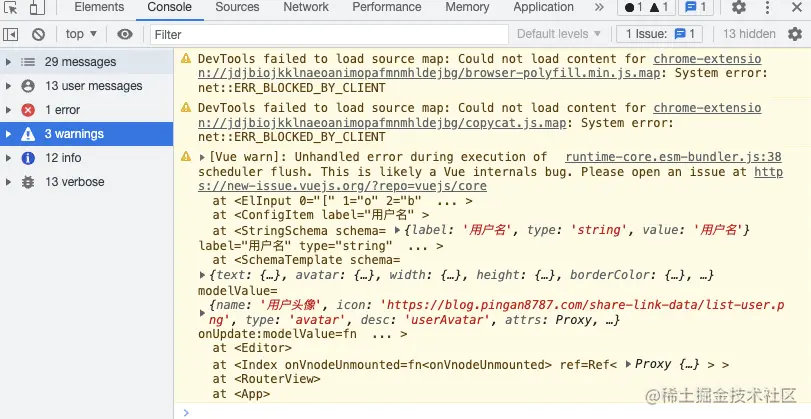This screenshot has width=811, height=419.
Task: Click the console prompt input line
Action: [492, 412]
